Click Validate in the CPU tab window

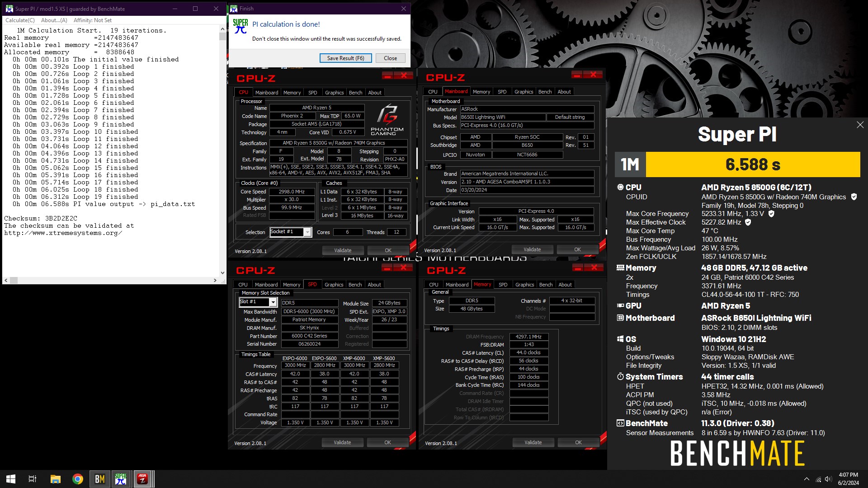tap(343, 250)
